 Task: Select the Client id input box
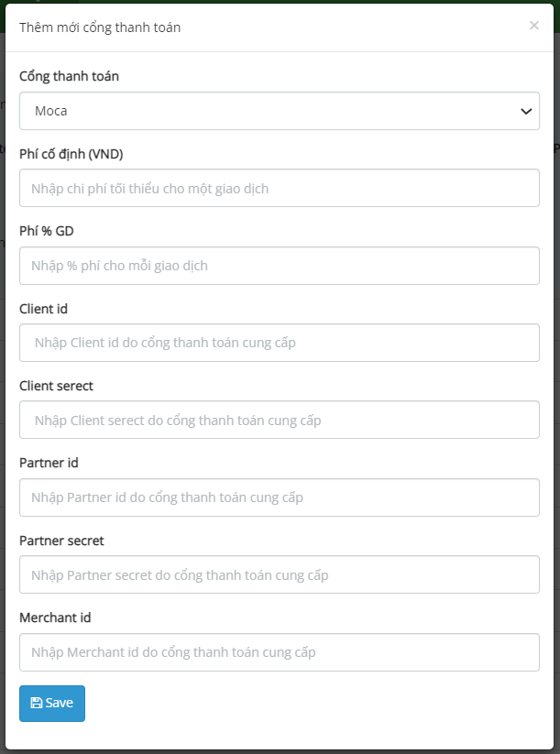tap(279, 343)
